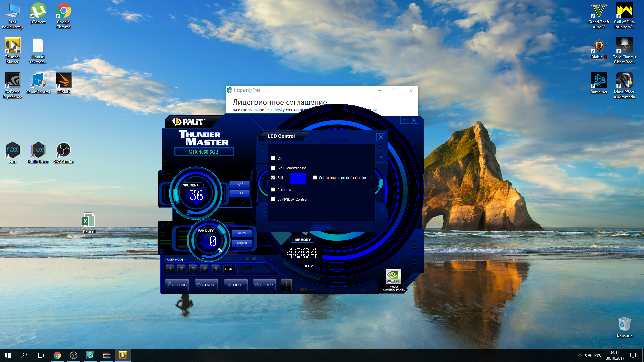The width and height of the screenshot is (644, 362).
Task: Select user mode profile 5
Action: (x=216, y=269)
